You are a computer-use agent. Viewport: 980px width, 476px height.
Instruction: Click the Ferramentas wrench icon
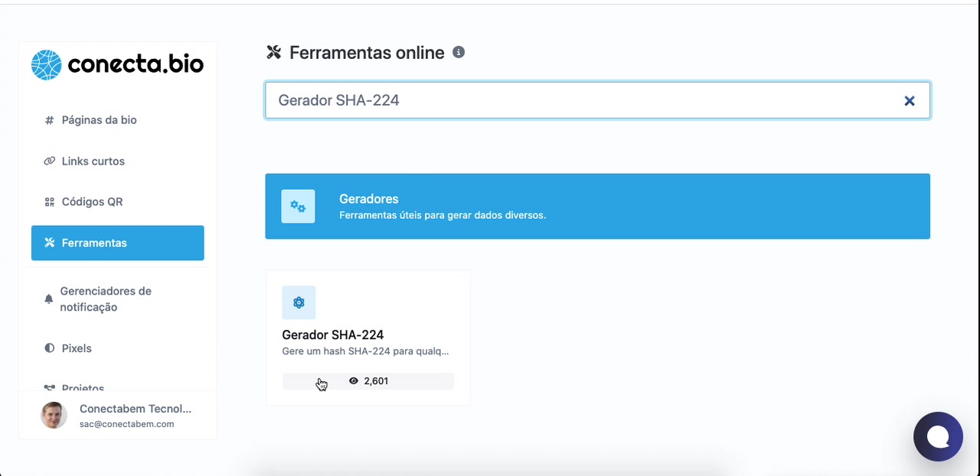pos(47,243)
